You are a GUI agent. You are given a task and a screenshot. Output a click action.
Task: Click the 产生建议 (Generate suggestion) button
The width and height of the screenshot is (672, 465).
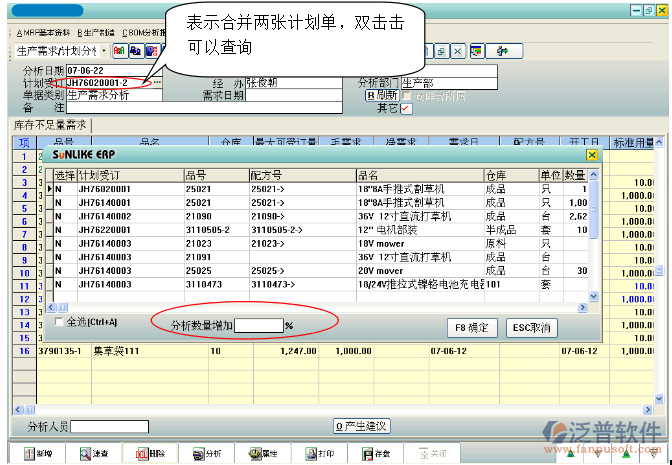[x=361, y=426]
